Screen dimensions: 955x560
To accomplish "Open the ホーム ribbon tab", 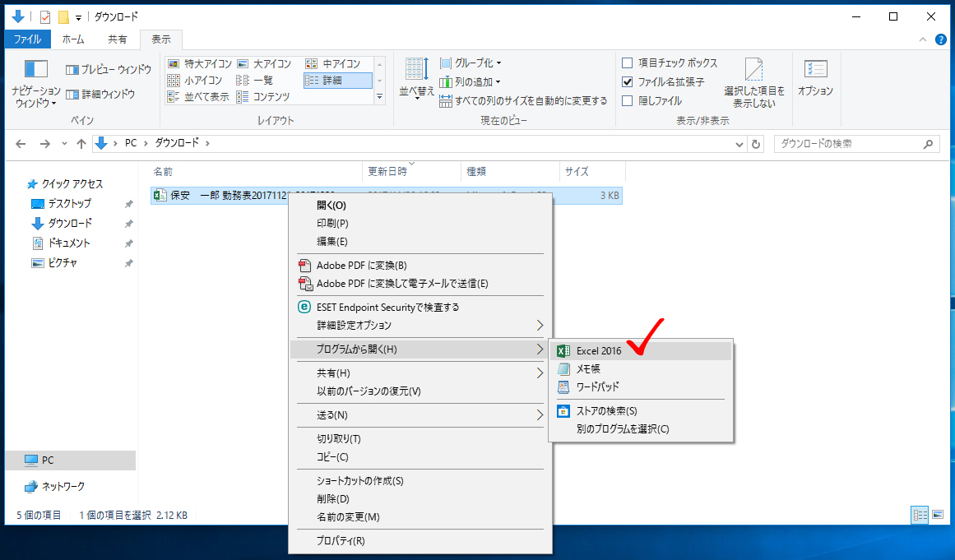I will [73, 39].
